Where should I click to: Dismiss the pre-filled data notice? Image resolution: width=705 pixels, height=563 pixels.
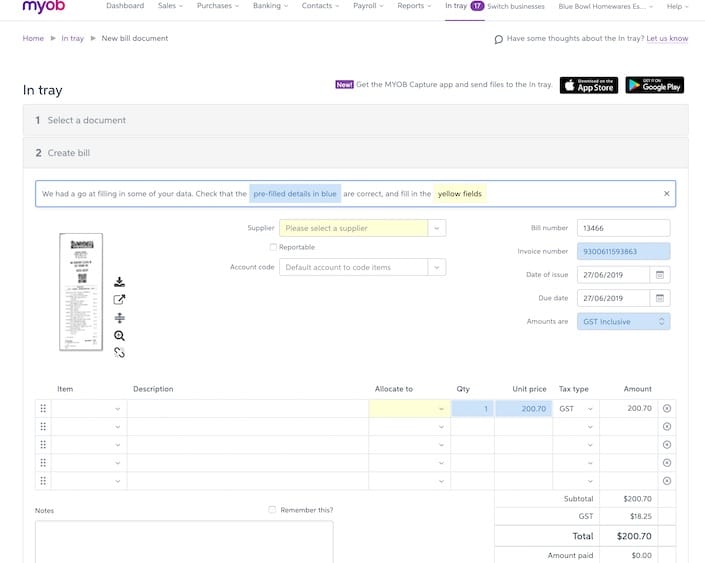(x=667, y=193)
